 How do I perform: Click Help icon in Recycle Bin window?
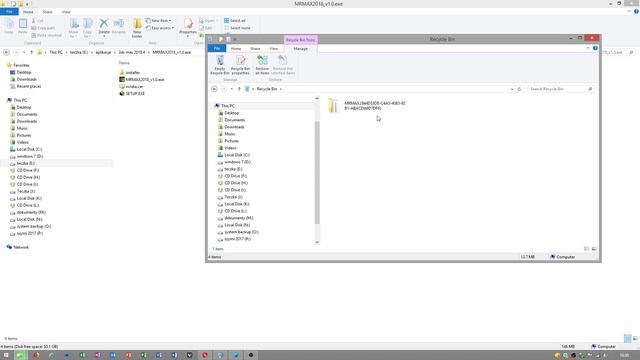point(595,48)
